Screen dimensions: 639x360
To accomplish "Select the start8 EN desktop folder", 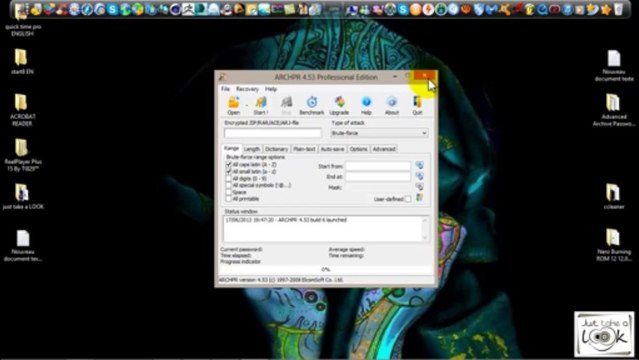I will pyautogui.click(x=22, y=62).
